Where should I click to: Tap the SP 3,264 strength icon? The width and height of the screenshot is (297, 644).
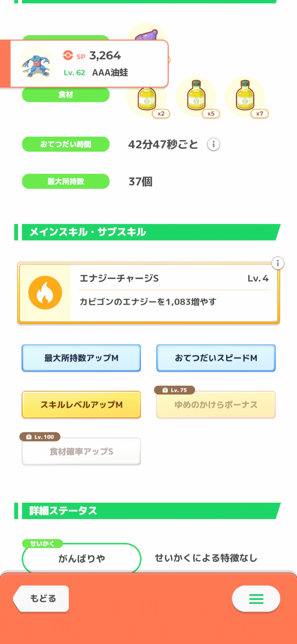pos(68,55)
